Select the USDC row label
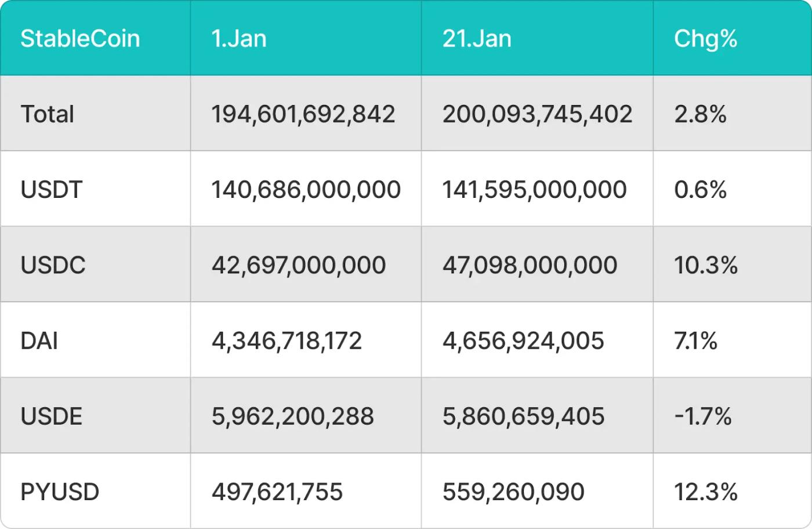Screen dimensions: 812x529 [x=53, y=265]
